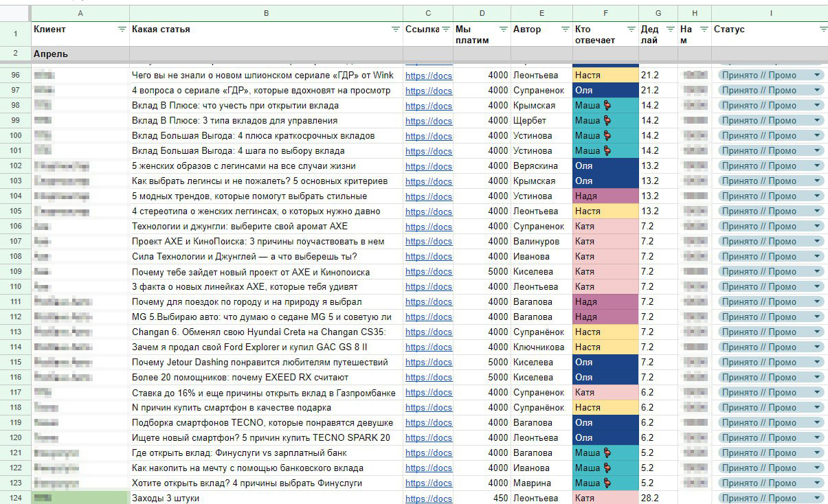
Task: Select the Апрель group cell in row 2
Action: pos(80,54)
